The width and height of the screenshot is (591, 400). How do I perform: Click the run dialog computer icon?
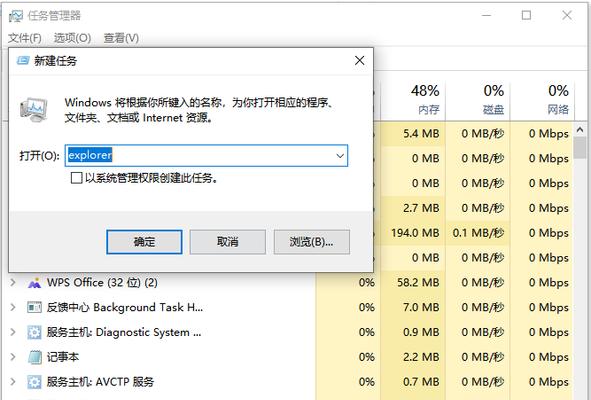click(x=34, y=109)
